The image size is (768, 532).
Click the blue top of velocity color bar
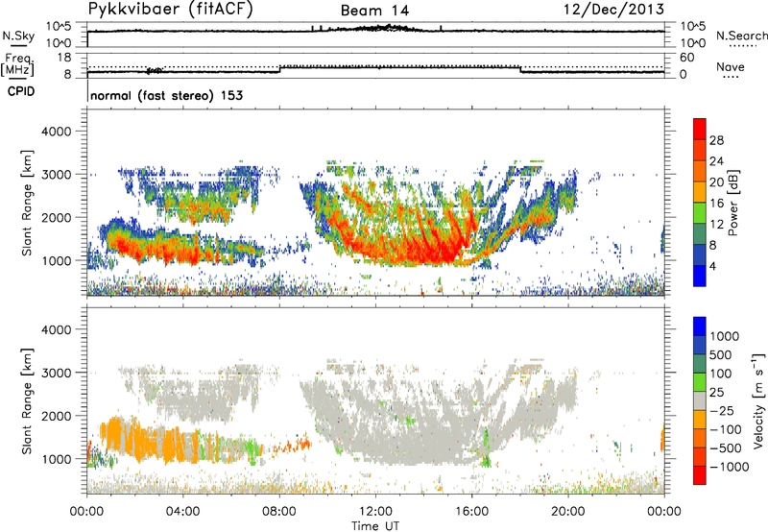pos(700,326)
